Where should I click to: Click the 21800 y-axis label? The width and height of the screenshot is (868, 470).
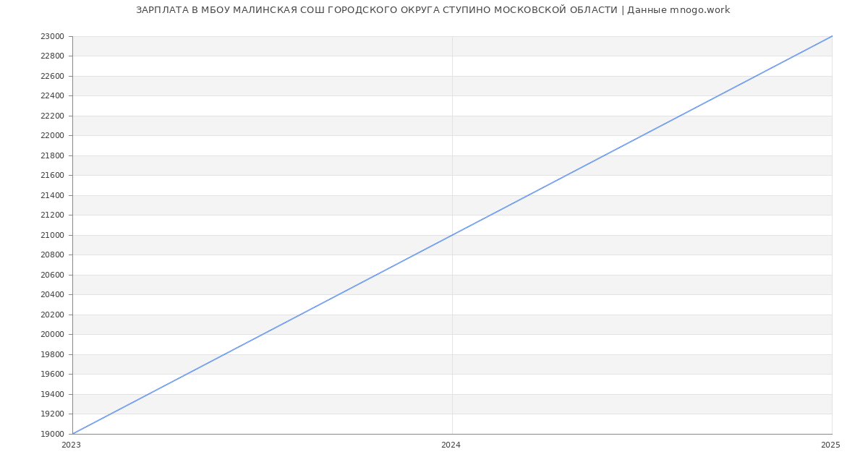click(52, 155)
